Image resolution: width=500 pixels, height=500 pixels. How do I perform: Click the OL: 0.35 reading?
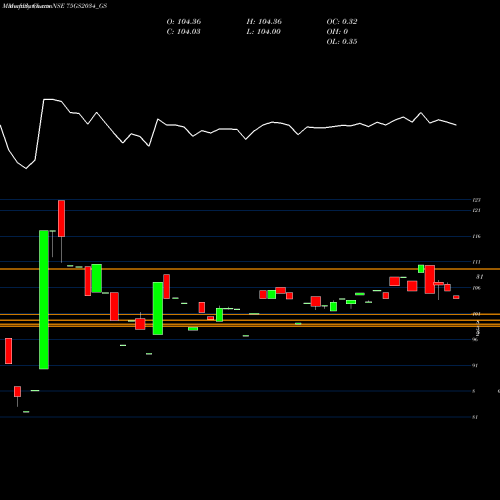tap(342, 42)
